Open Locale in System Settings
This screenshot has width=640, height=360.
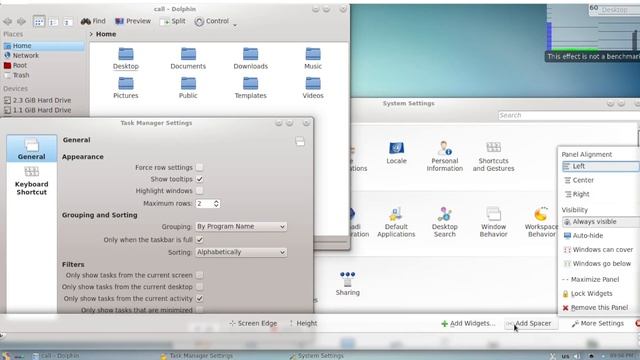click(396, 153)
